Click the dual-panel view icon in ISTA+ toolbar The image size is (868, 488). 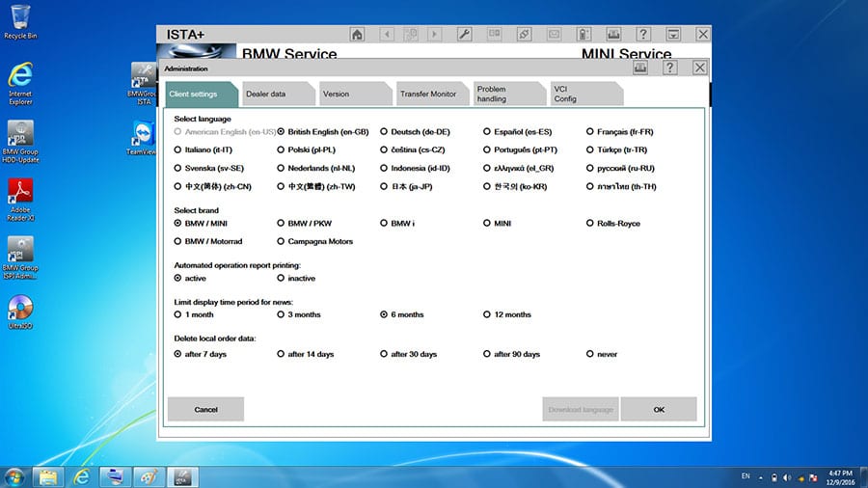[x=495, y=35]
